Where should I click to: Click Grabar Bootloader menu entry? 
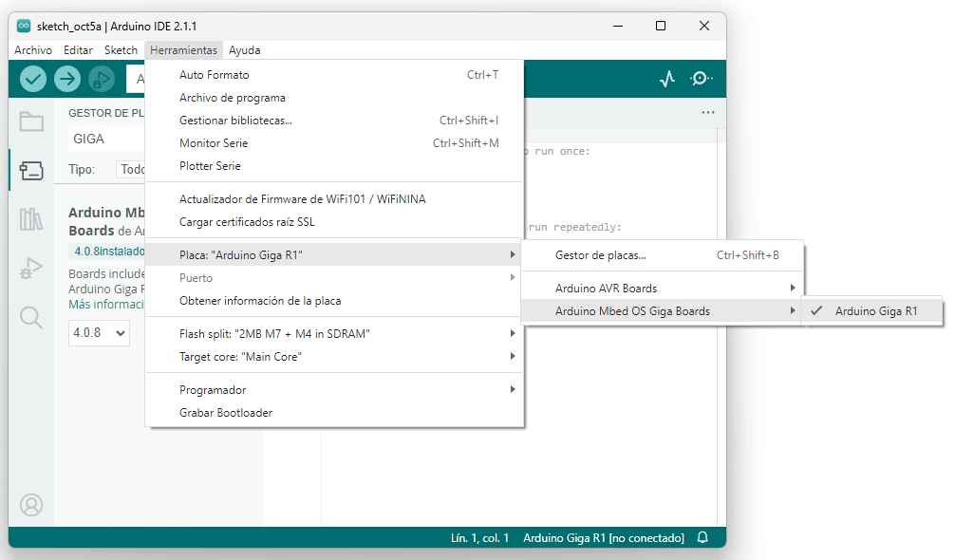click(226, 413)
